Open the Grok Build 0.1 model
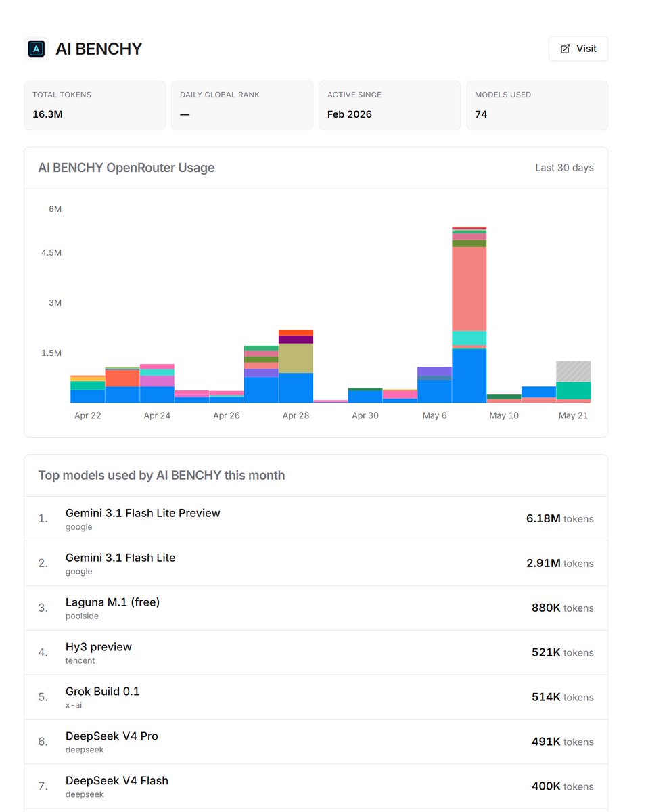This screenshot has width=646, height=812. 103,692
